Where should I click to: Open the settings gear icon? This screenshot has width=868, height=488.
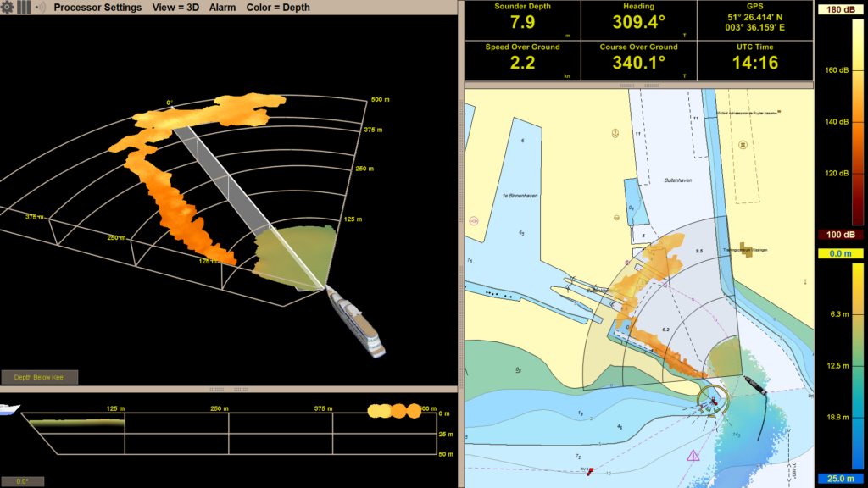(x=8, y=8)
